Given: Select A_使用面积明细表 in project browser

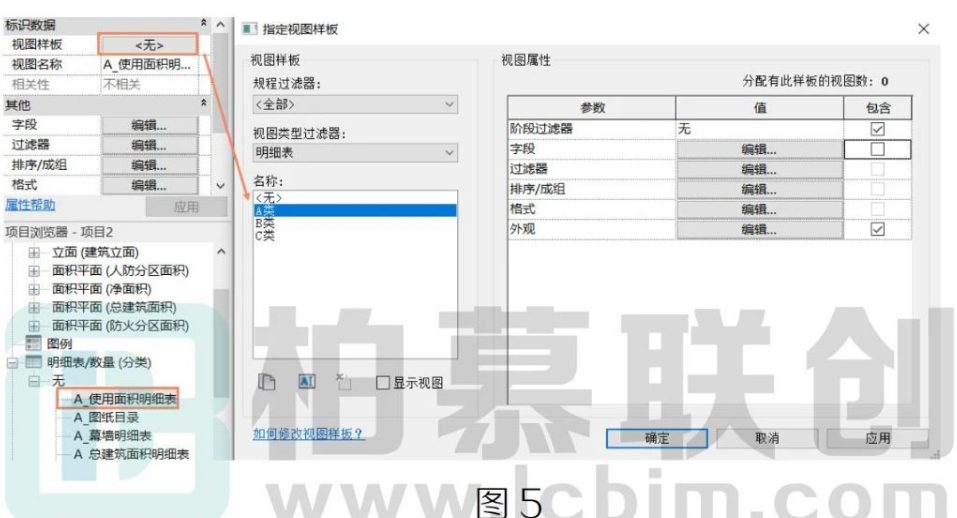Looking at the screenshot, I should (x=125, y=399).
